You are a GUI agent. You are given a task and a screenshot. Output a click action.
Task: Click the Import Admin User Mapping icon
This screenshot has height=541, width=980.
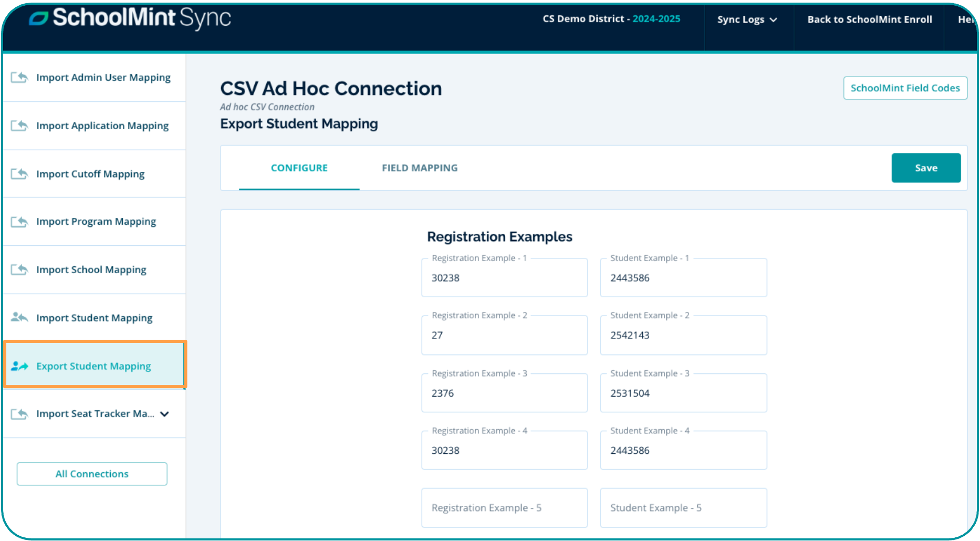(x=19, y=78)
